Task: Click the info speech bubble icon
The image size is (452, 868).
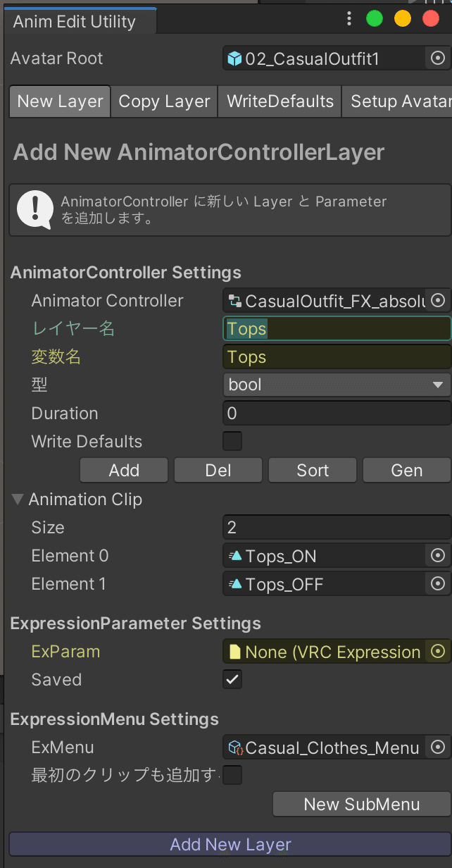Action: [x=34, y=209]
